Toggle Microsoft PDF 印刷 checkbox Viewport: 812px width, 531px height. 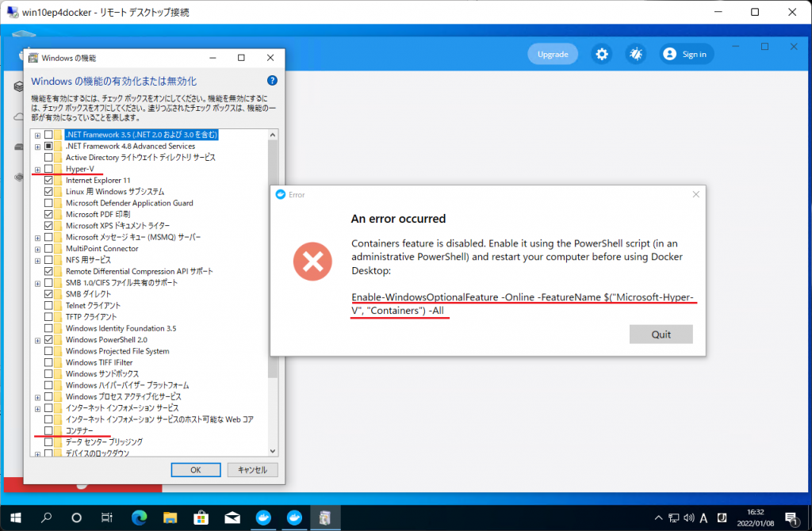coord(48,214)
